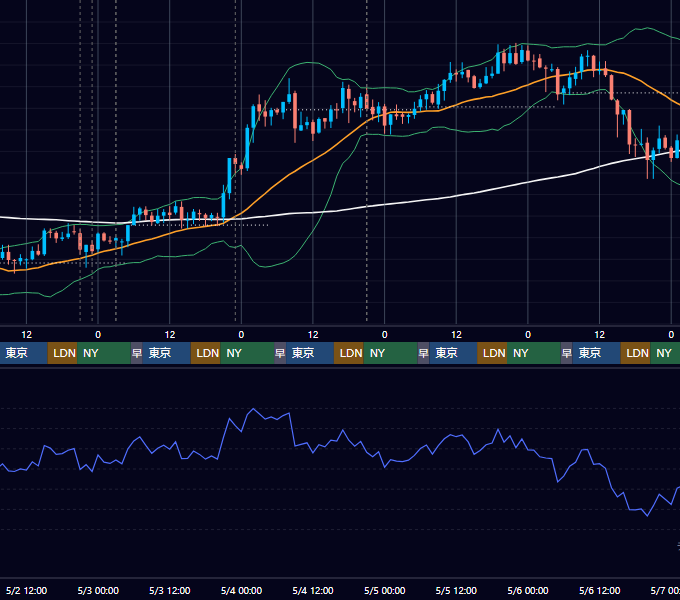Click the 5/5 12:00 time axis label
The height and width of the screenshot is (600, 680).
[456, 590]
